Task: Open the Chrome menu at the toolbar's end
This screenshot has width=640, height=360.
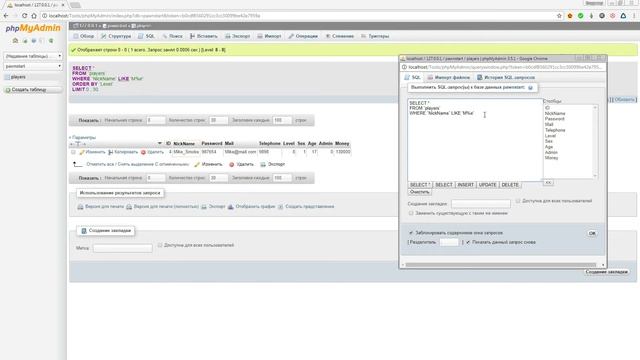Action: coord(635,16)
